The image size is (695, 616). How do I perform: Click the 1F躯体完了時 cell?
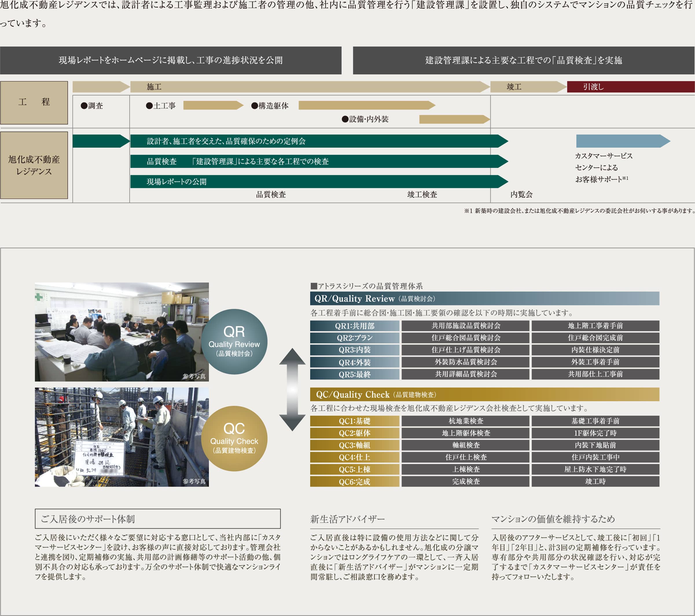595,433
